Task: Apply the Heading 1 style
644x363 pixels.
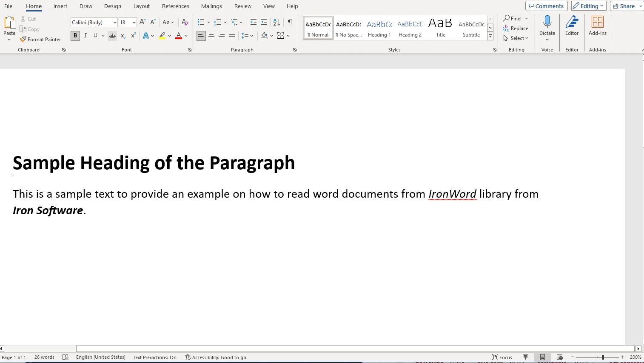Action: click(379, 28)
